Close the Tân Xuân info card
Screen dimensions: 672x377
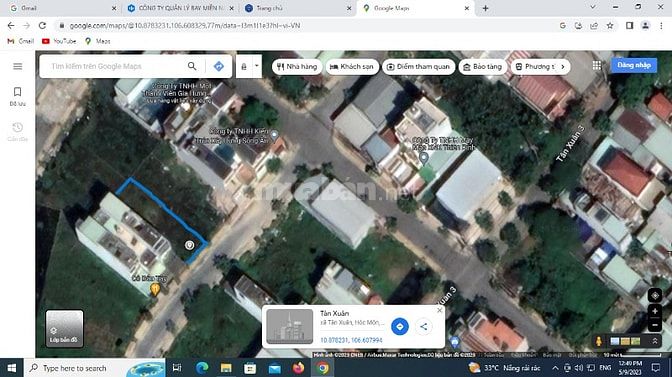439,310
